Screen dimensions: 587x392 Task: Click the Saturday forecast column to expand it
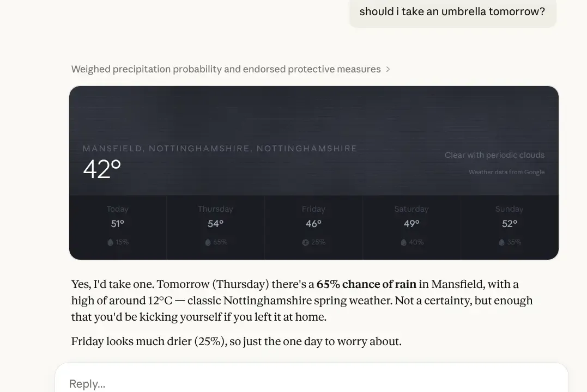click(x=411, y=225)
